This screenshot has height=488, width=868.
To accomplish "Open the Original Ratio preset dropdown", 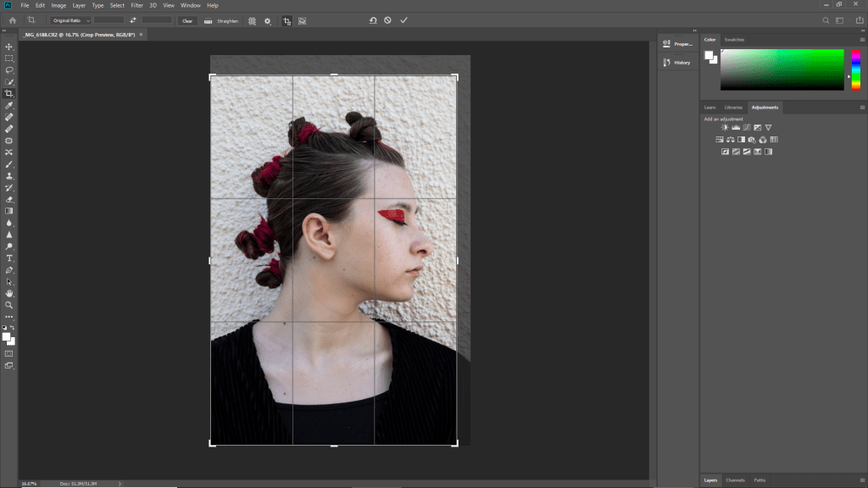I will [x=70, y=20].
